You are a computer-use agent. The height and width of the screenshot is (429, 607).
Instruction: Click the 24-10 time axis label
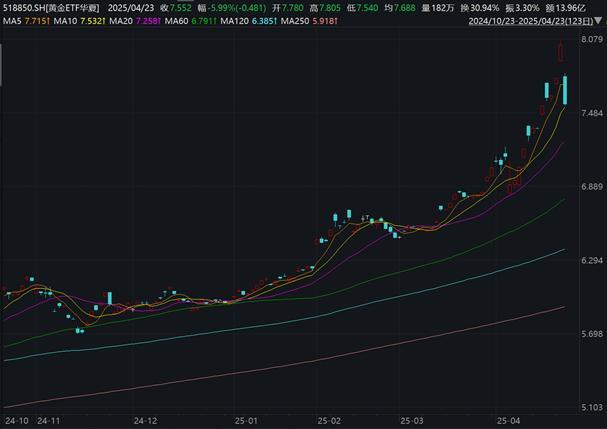(17, 421)
